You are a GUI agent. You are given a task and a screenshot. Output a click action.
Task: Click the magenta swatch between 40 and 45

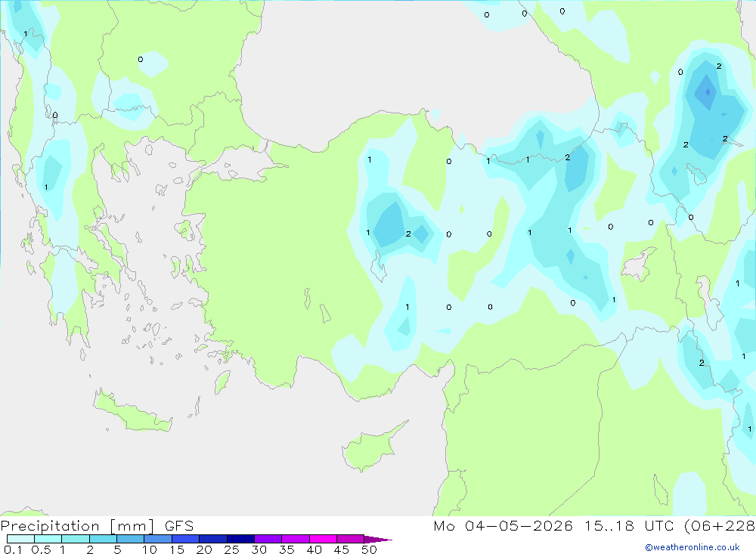(323, 539)
